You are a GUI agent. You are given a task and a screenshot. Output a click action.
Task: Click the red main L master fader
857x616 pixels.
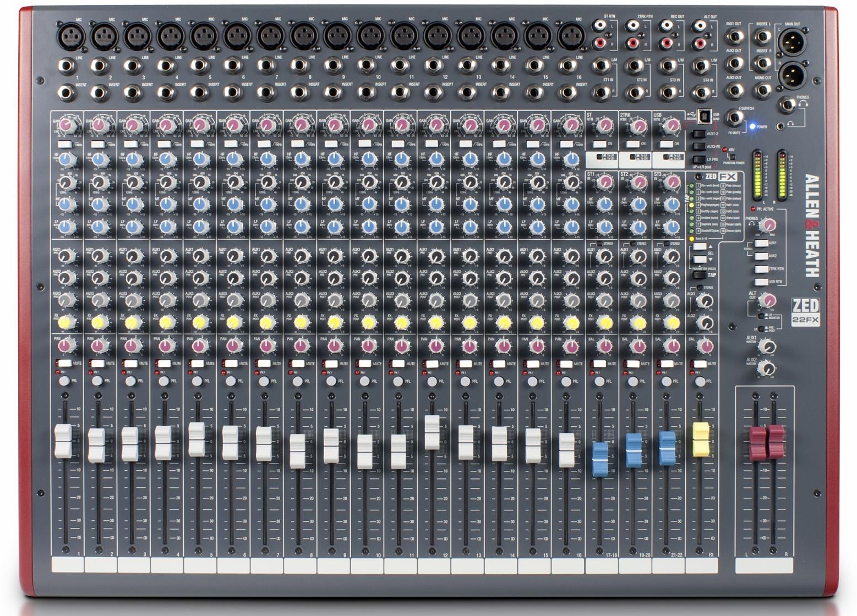click(x=757, y=442)
